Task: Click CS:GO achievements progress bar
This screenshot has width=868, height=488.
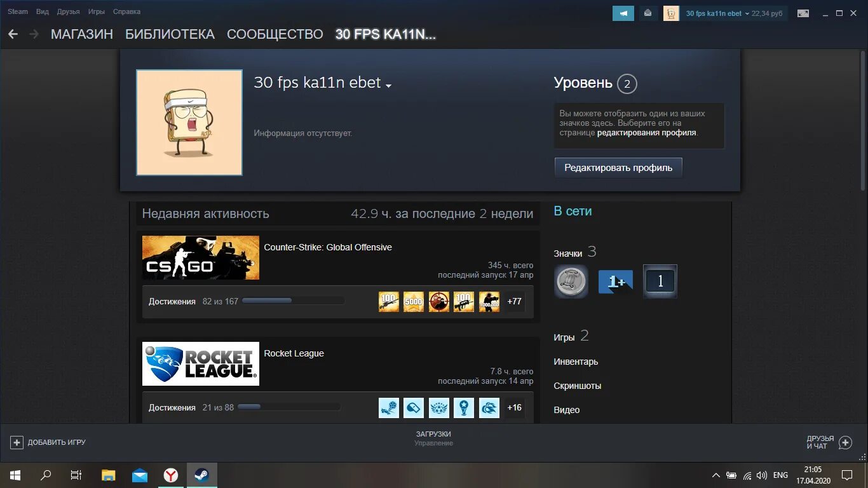Action: [x=293, y=301]
